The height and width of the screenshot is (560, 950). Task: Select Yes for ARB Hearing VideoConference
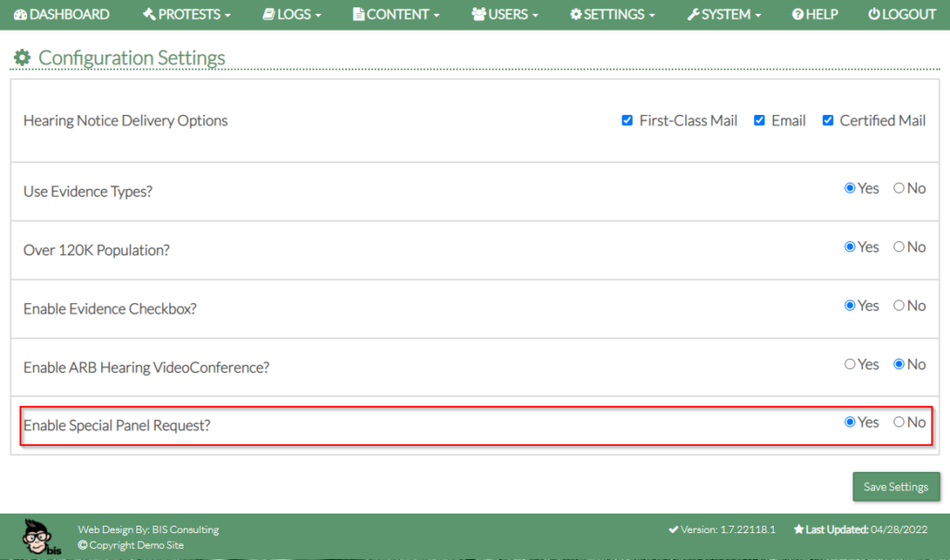pos(850,364)
